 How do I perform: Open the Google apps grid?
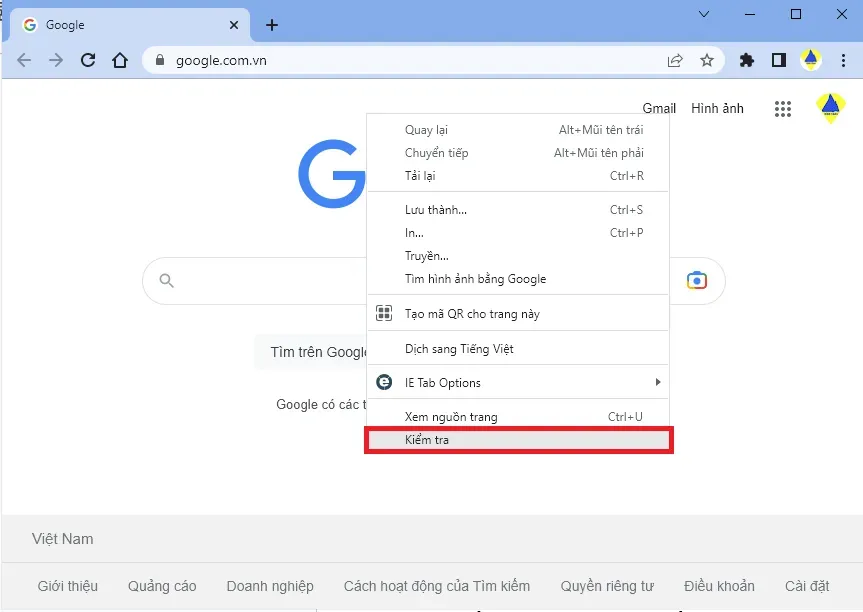pos(783,109)
